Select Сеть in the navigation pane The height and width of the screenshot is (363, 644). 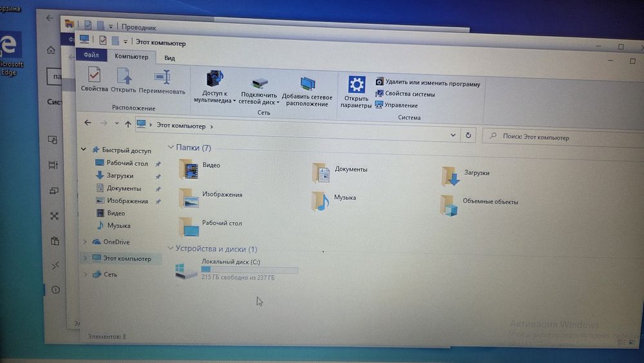(109, 274)
